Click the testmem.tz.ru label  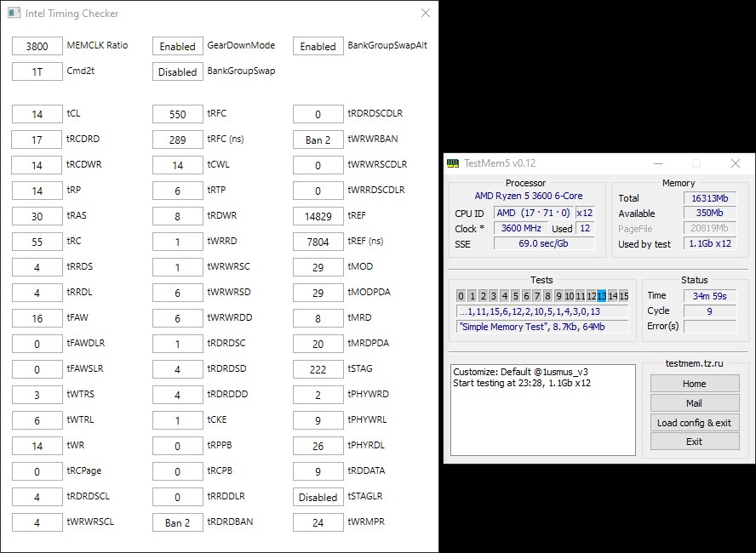695,363
